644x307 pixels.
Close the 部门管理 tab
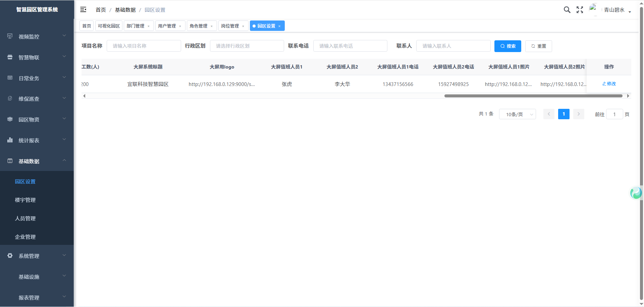(x=149, y=26)
